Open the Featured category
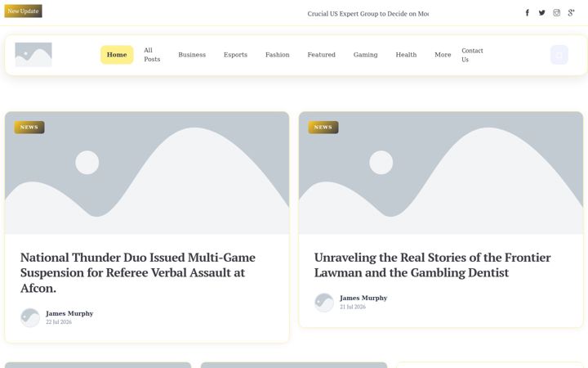Image resolution: width=588 pixels, height=368 pixels. pos(322,55)
